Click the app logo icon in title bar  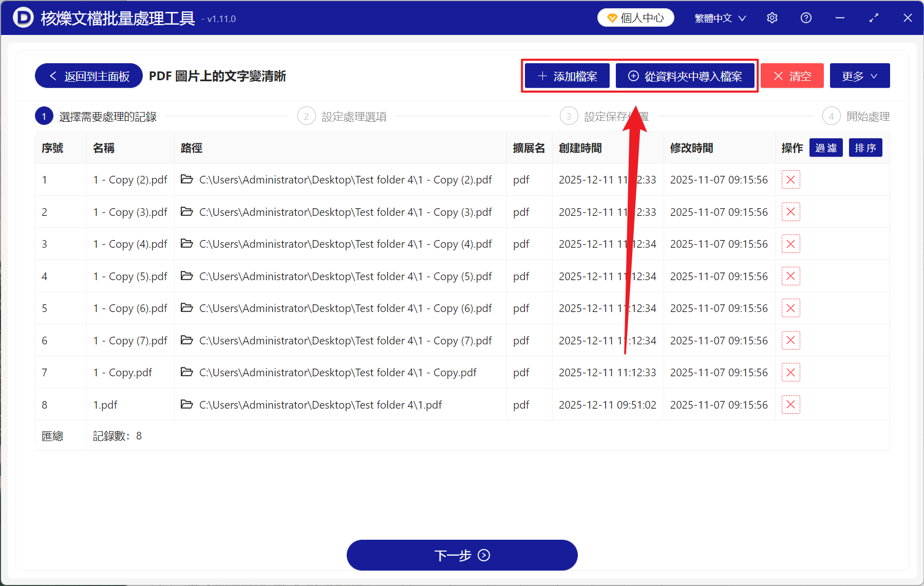(x=23, y=17)
